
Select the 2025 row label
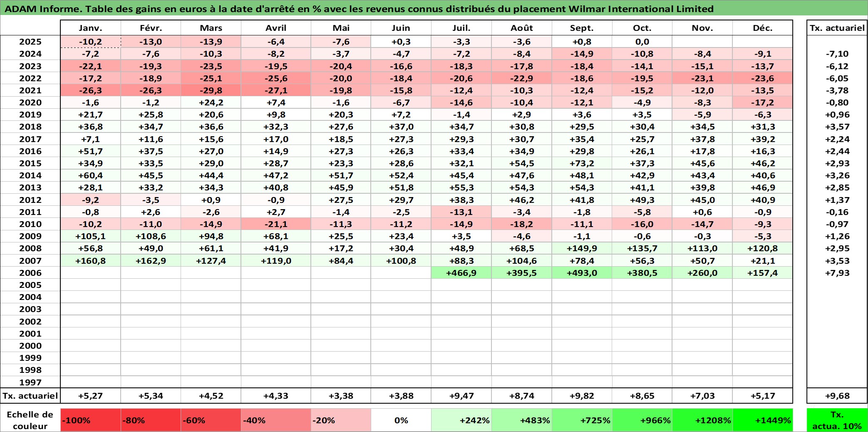click(x=30, y=42)
